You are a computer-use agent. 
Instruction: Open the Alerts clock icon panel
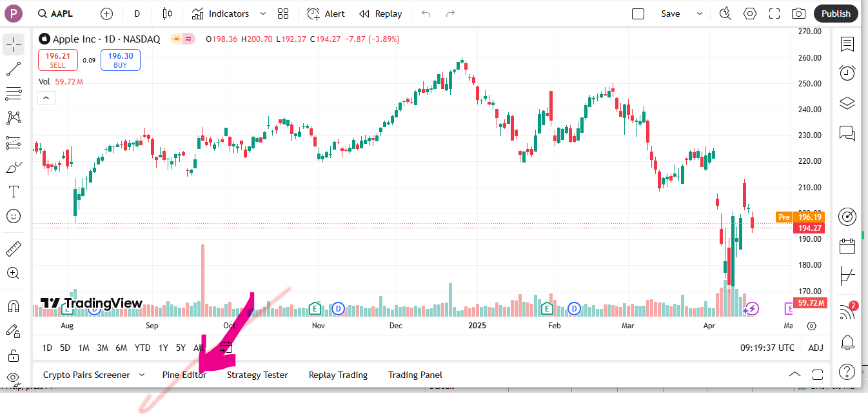click(847, 73)
